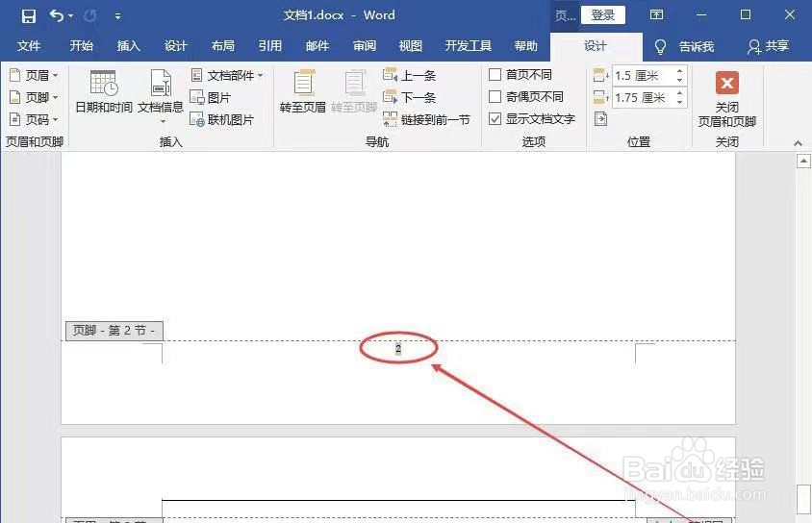812x523 pixels.
Task: Click footer-from-bottom 1.75 厘米 field
Action: [642, 97]
